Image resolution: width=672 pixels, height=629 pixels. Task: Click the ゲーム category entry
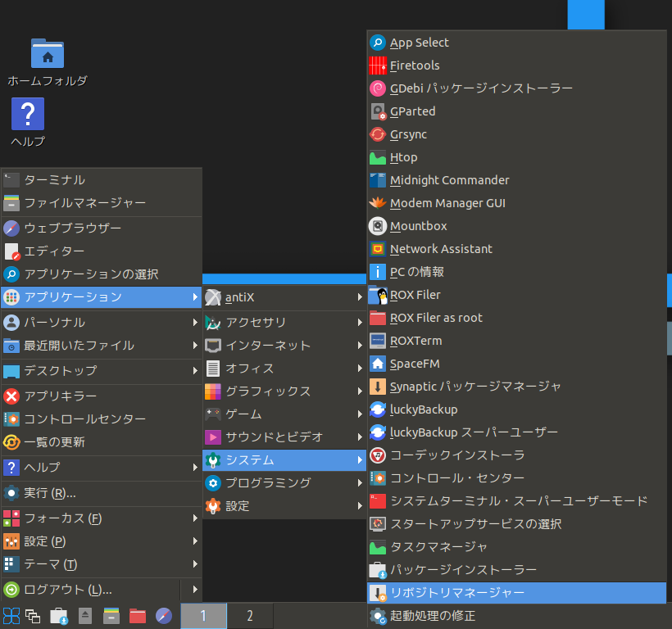click(284, 414)
